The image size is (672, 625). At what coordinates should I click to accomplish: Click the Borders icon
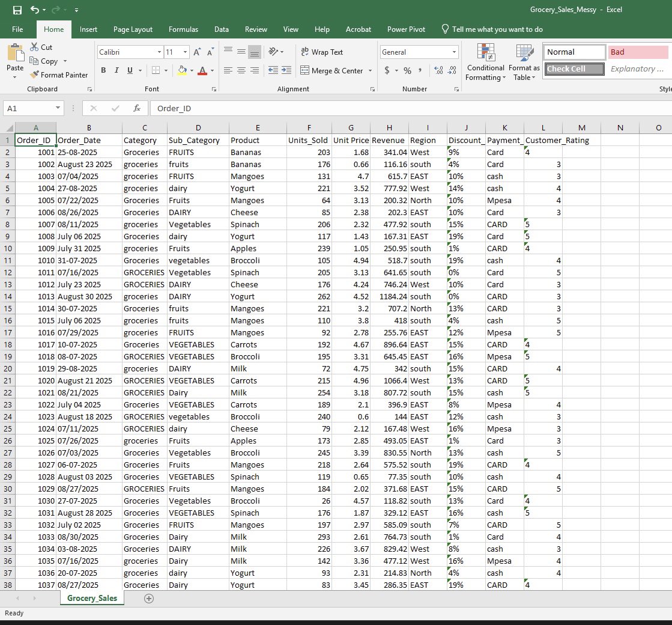pyautogui.click(x=156, y=70)
